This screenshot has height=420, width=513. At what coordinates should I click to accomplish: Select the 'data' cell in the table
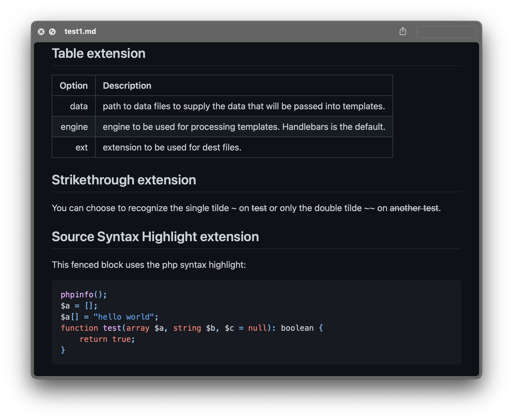74,106
